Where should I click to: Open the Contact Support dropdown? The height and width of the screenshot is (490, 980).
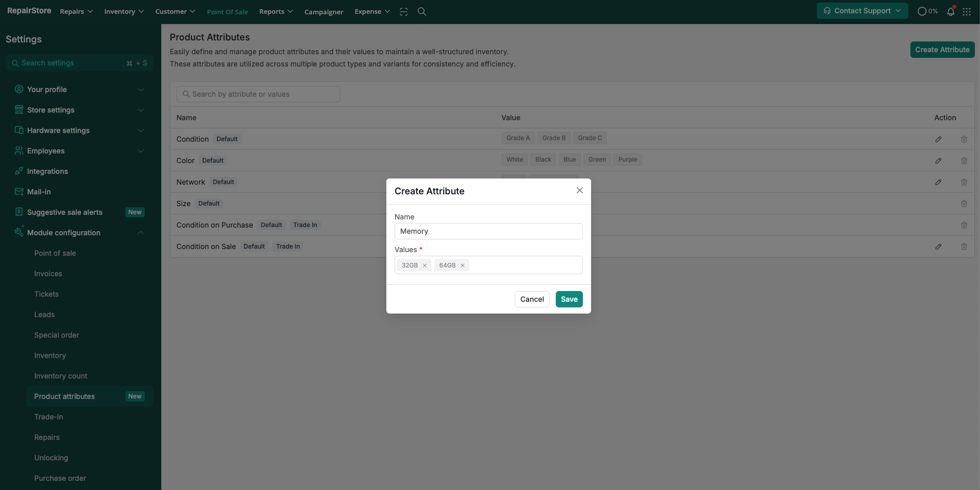[862, 11]
